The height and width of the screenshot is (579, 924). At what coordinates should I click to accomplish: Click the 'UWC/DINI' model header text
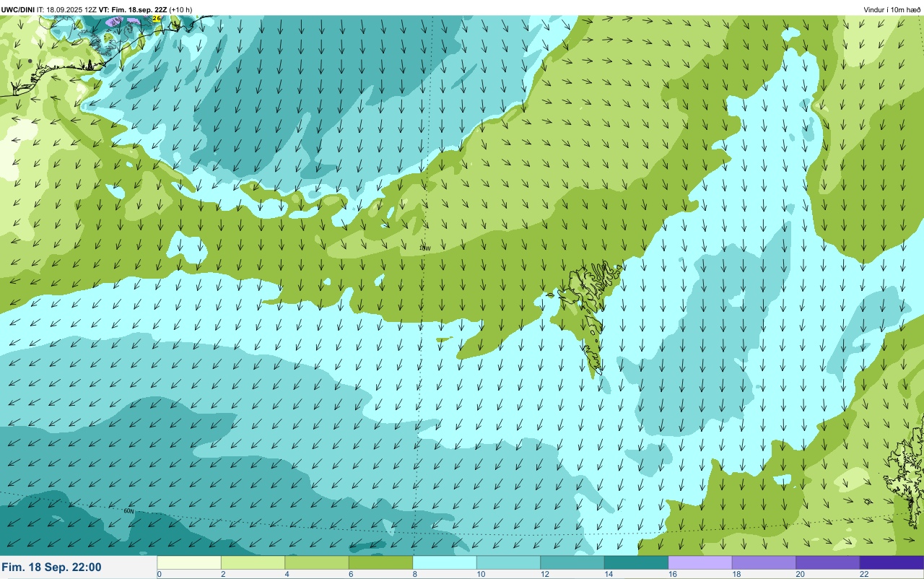pyautogui.click(x=18, y=9)
